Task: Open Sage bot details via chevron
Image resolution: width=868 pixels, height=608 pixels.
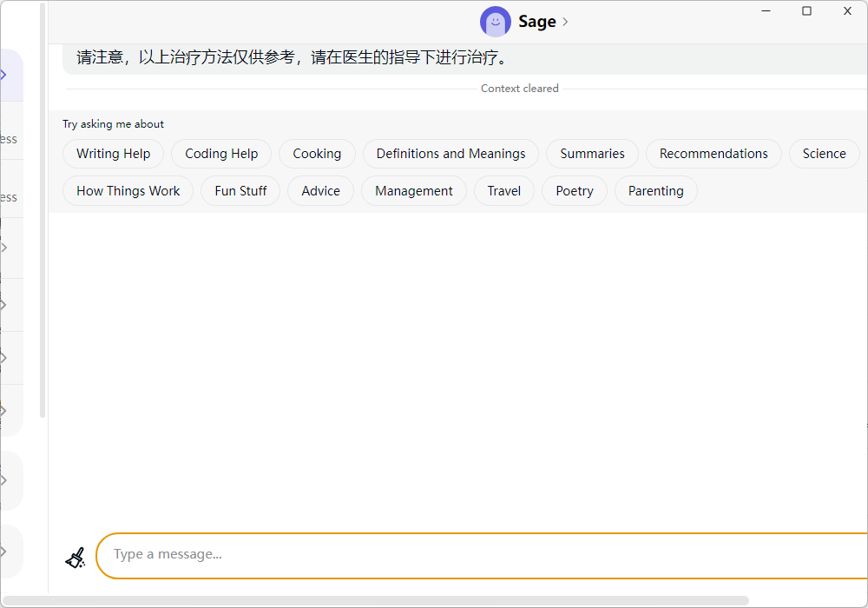Action: [565, 22]
